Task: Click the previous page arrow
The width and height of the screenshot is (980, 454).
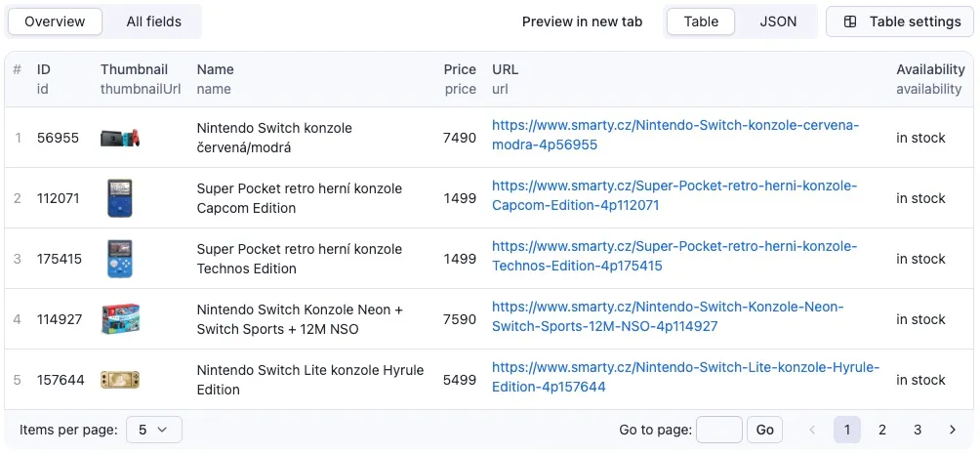Action: tap(812, 430)
